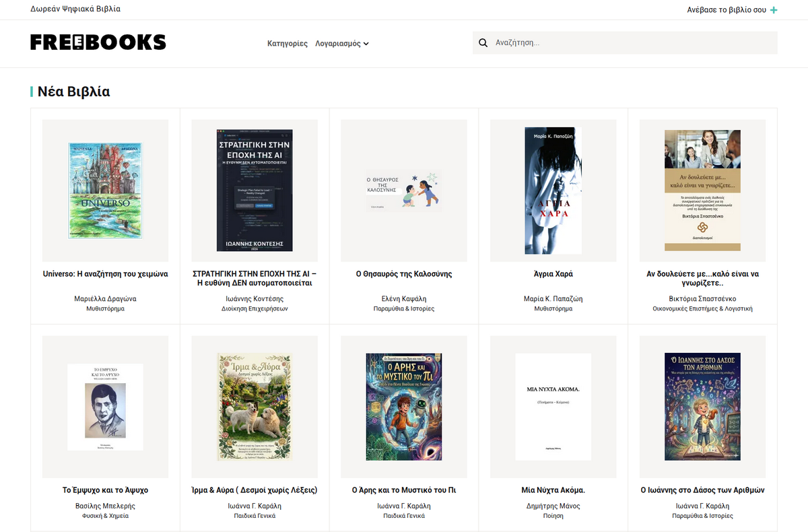Click the plus icon beside 'Ανέβασε το βιβλίο σου'
The width and height of the screenshot is (808, 532).
774,10
